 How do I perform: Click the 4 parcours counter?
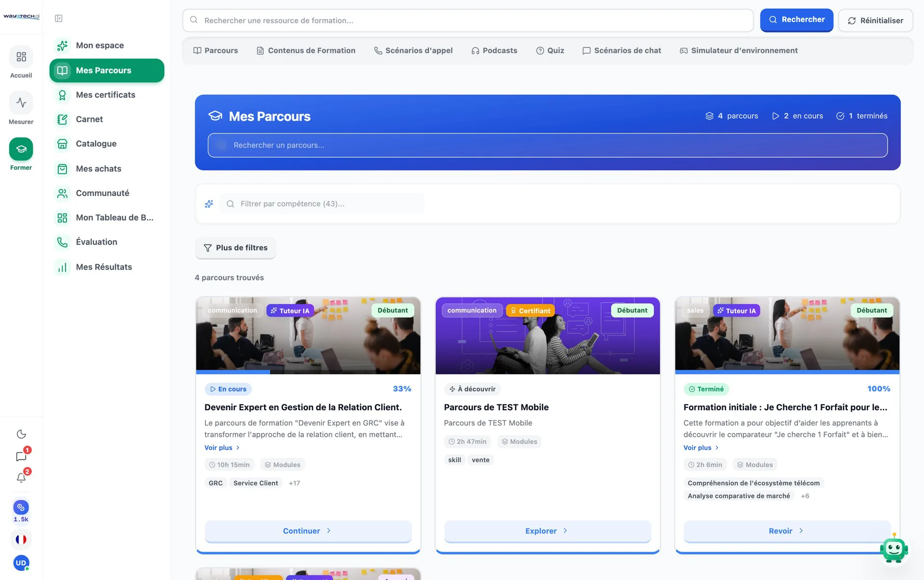coord(731,116)
